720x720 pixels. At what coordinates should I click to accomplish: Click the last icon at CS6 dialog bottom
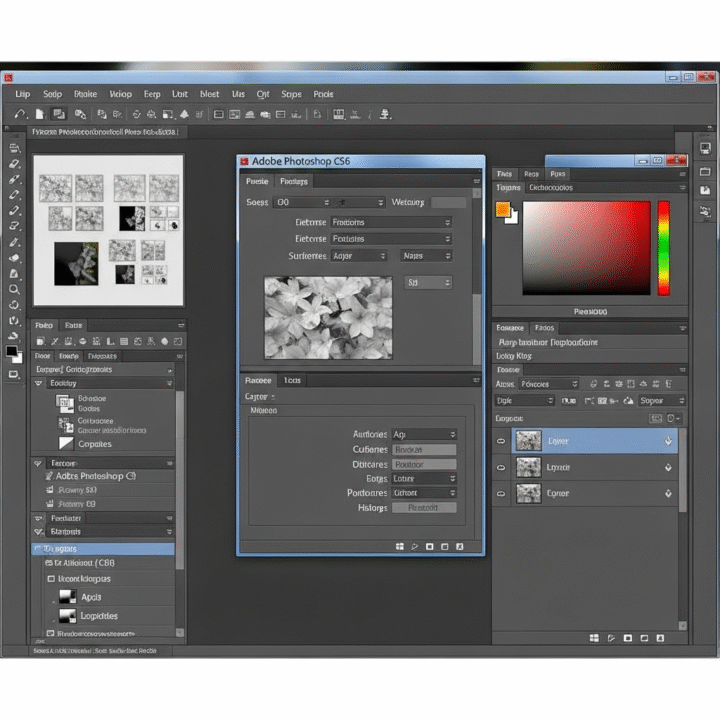click(460, 546)
